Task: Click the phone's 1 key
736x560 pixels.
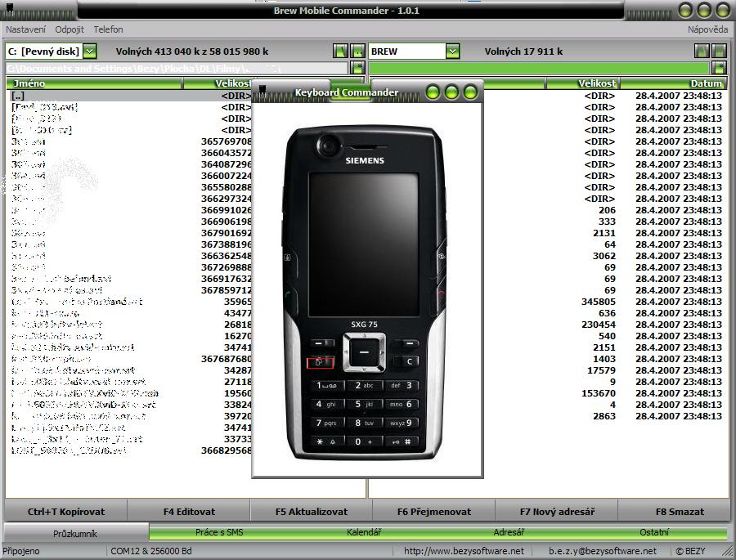Action: coord(326,385)
